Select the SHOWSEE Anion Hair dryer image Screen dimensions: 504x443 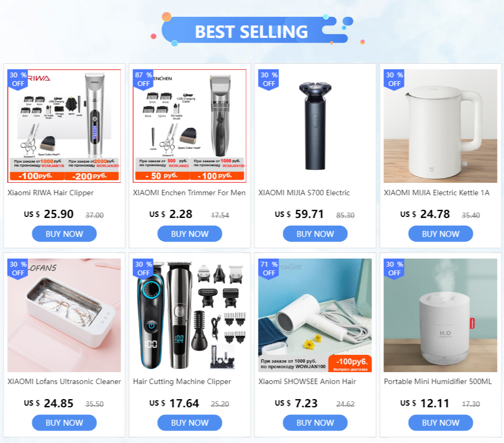(315, 315)
